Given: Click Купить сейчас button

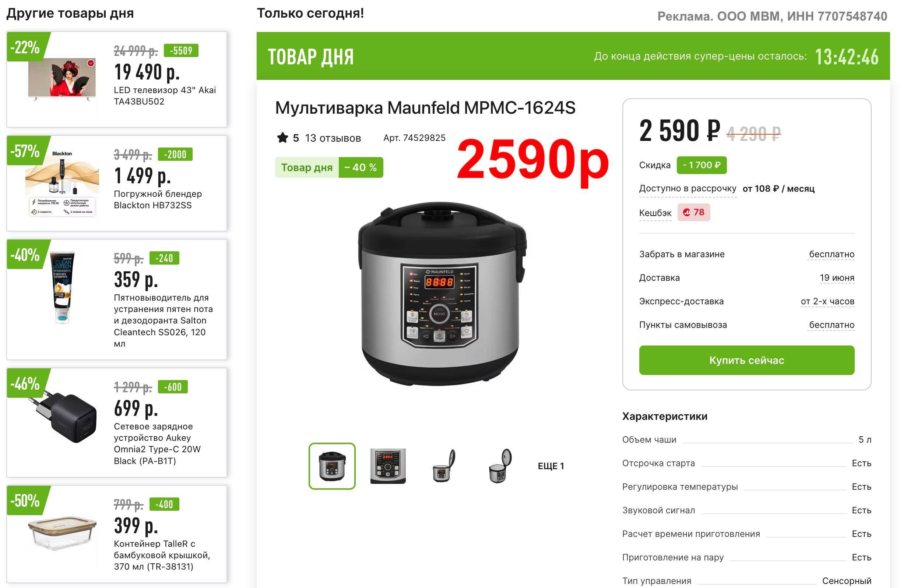Looking at the screenshot, I should (x=746, y=360).
